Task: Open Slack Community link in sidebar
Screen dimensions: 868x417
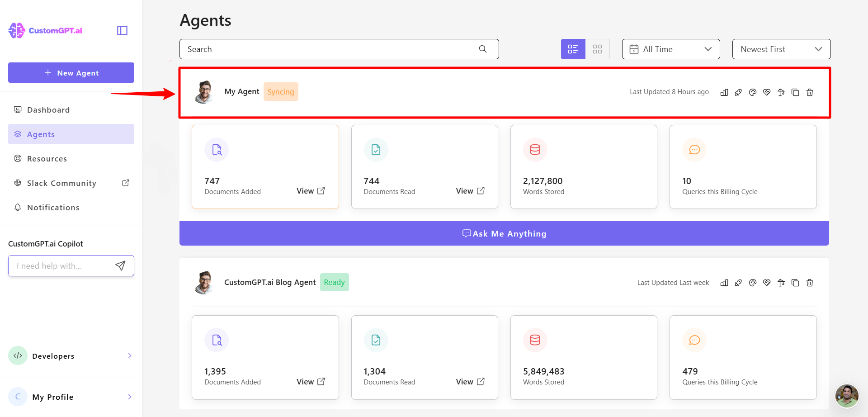Action: [71, 183]
